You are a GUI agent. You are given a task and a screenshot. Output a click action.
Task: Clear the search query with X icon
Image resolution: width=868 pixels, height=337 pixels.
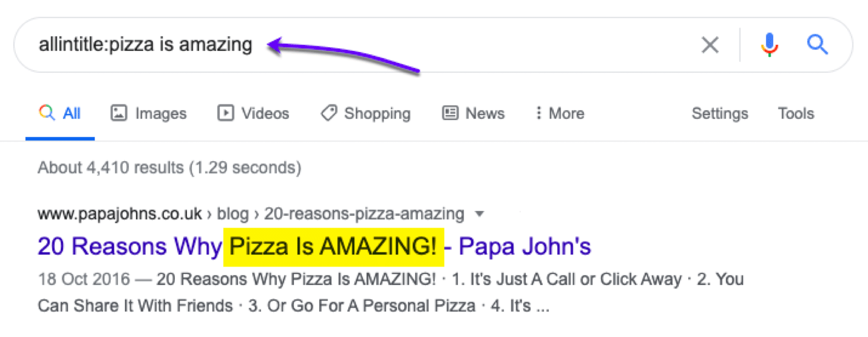pyautogui.click(x=709, y=45)
